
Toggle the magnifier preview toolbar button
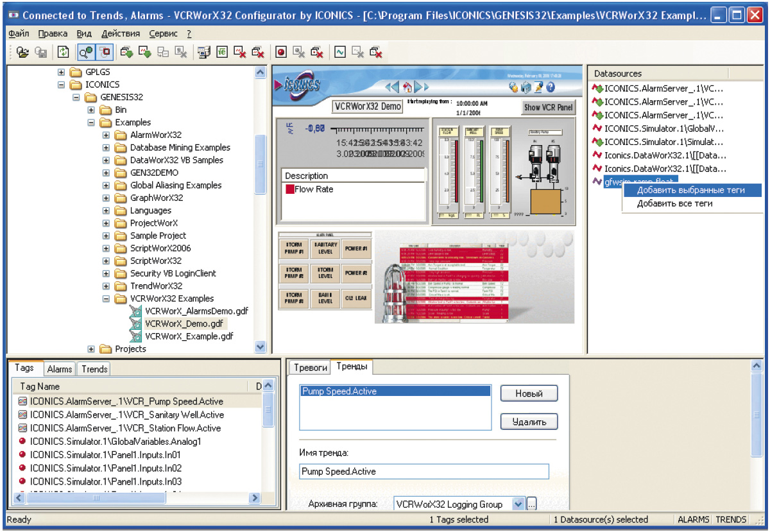click(x=85, y=53)
